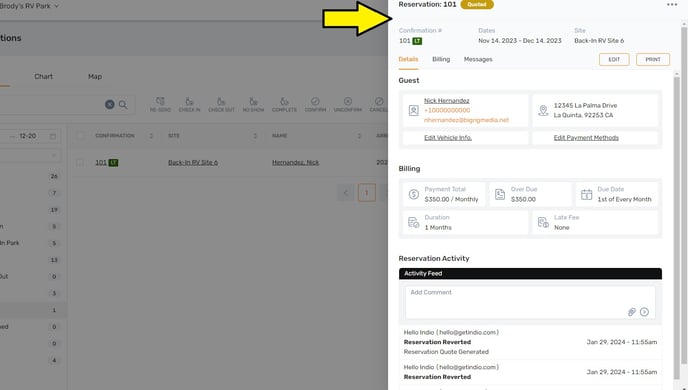The width and height of the screenshot is (688, 390).
Task: Click the EDIT button
Action: [x=614, y=60]
